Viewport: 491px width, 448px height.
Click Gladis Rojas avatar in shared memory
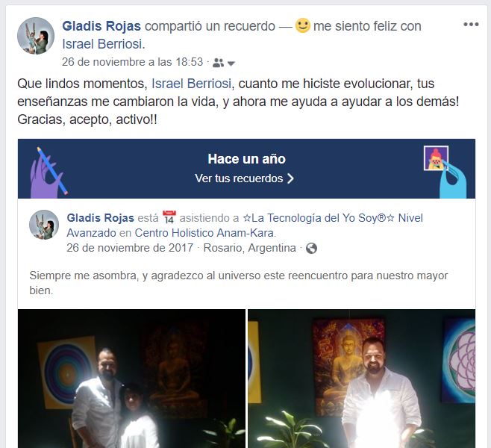click(44, 225)
